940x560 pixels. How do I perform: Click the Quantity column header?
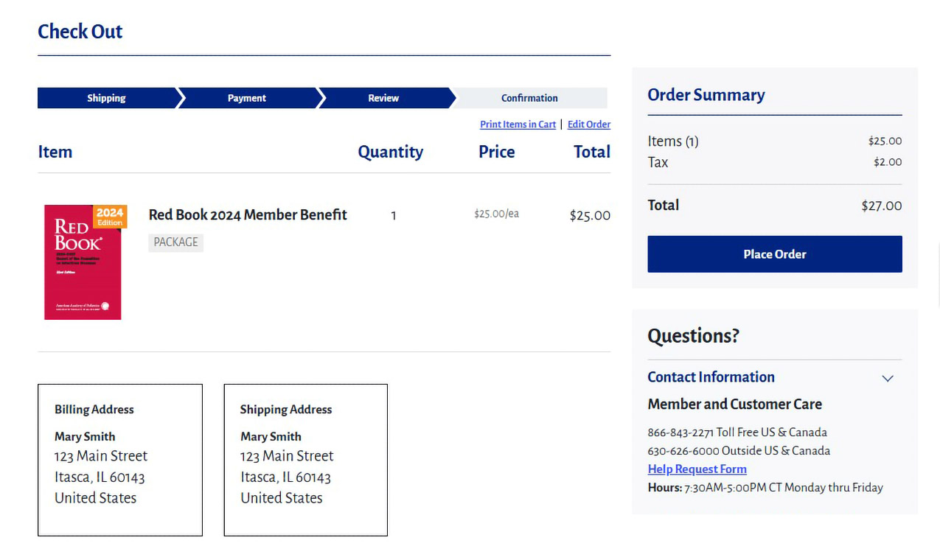pyautogui.click(x=390, y=152)
